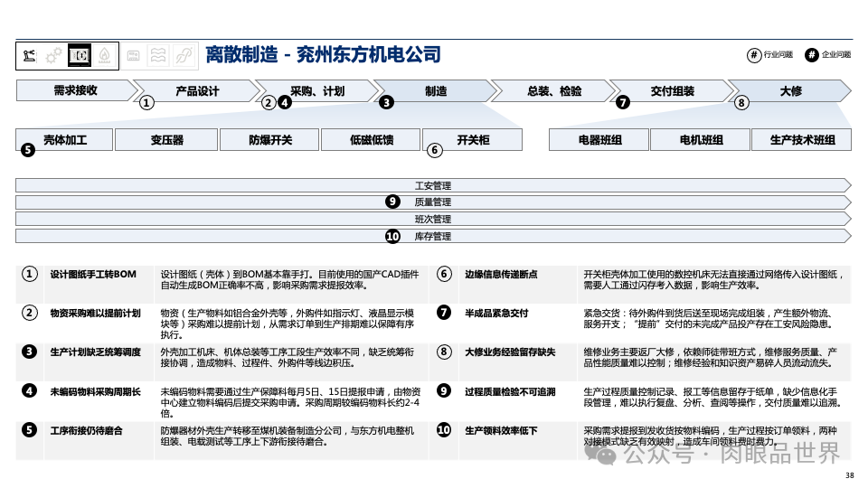Select the 交付组装 process step
868x488 pixels.
pos(673,90)
